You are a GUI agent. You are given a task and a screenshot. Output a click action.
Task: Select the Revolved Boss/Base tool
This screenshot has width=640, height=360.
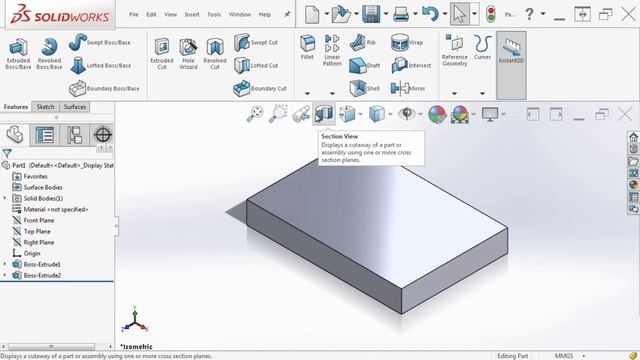(x=49, y=53)
